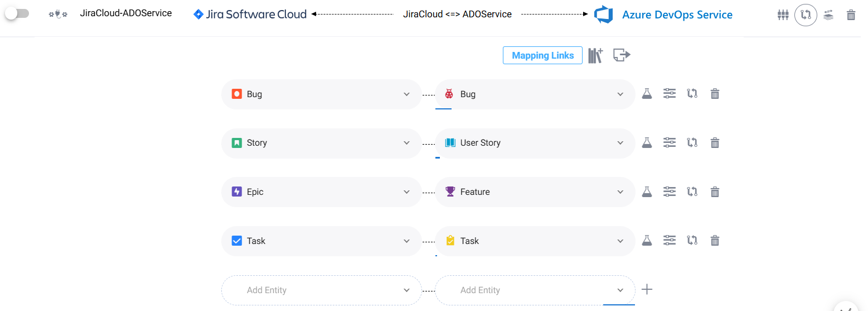Open the stacked layers icon in header
Viewport: 868px width, 311px height.
coord(828,15)
